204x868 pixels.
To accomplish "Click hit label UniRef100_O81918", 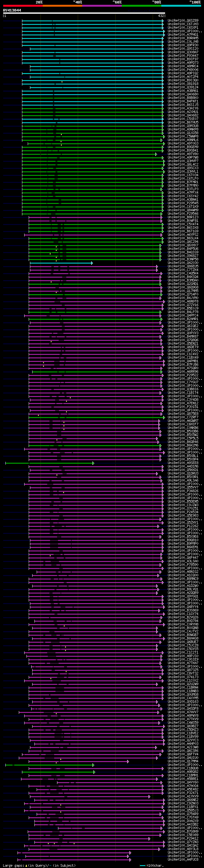I will coord(183,84).
